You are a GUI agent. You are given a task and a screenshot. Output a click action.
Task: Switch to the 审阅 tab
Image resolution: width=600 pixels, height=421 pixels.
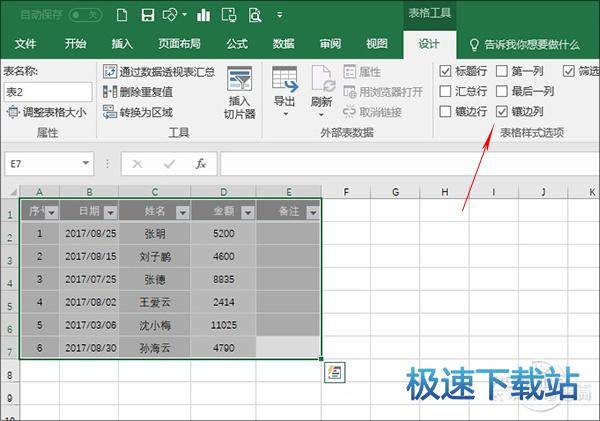pyautogui.click(x=330, y=44)
